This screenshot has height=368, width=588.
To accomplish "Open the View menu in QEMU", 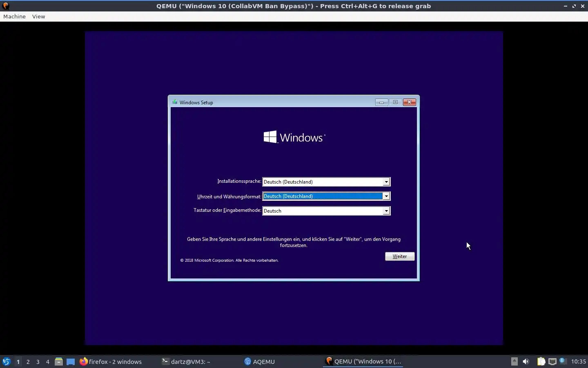I will 38,16.
